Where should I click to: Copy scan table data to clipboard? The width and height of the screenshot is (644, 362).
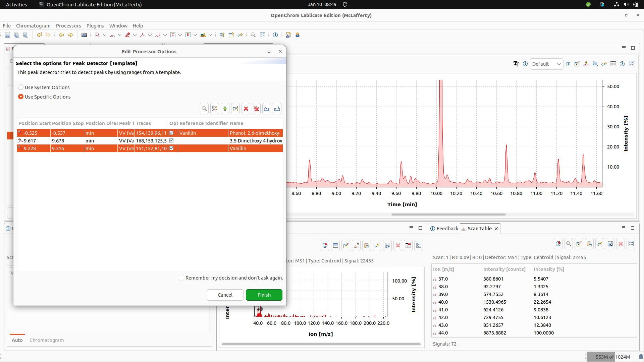coord(589,244)
